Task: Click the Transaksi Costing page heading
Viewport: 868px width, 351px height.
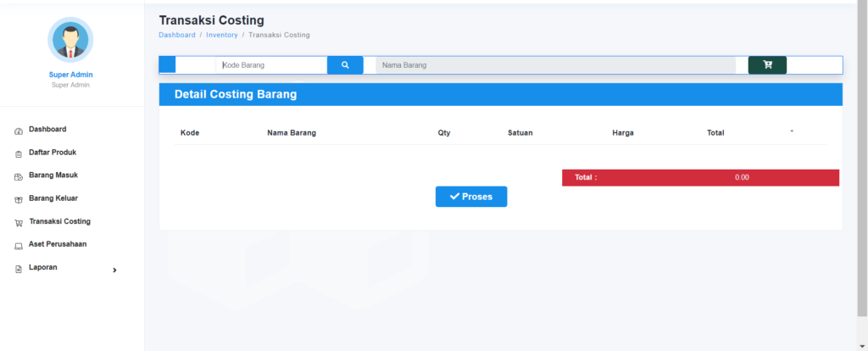Action: point(211,20)
